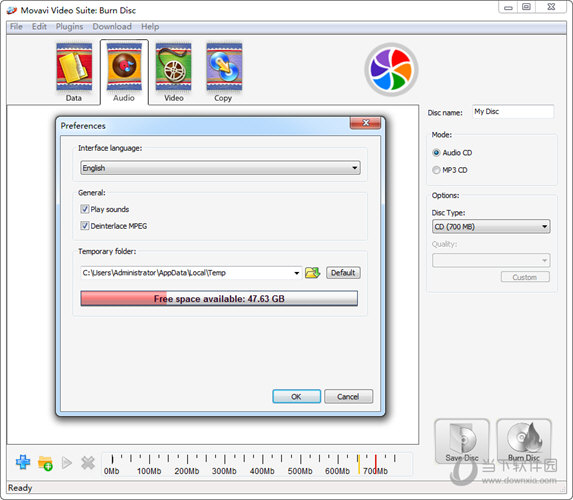Click the Custom quality button
Screen dimensions: 573x500
pos(525,277)
